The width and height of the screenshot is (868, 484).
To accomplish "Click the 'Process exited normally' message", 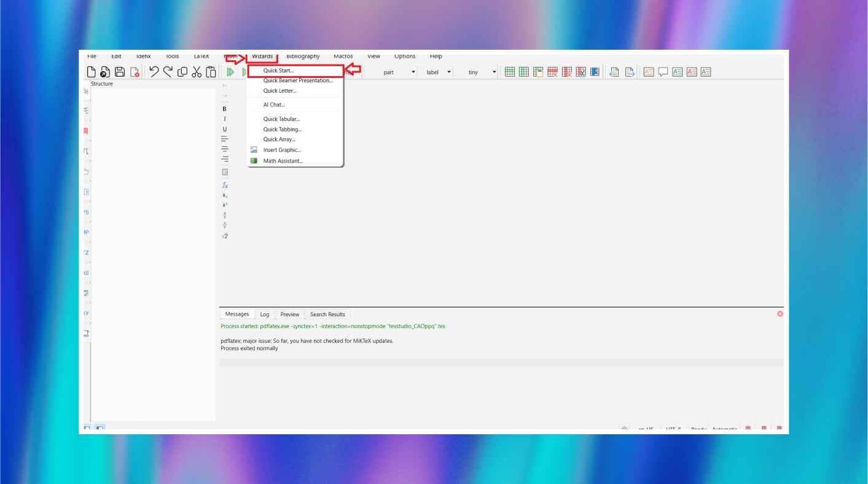I will (249, 348).
